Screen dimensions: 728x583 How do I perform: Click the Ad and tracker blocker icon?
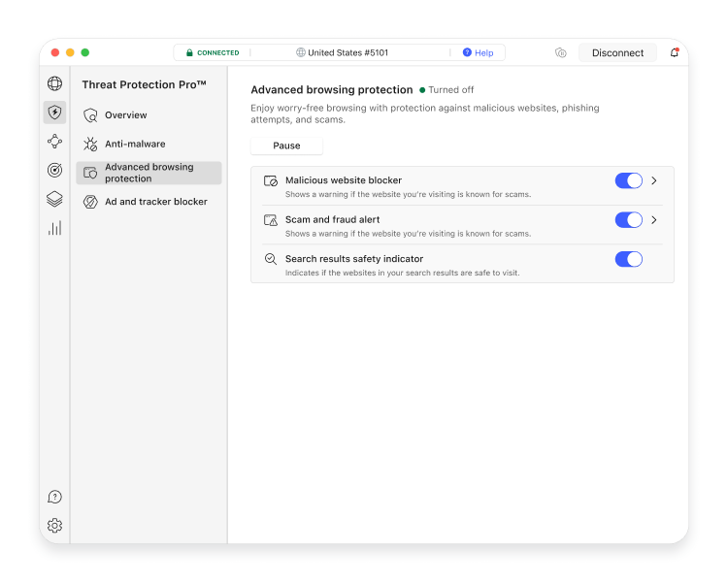coord(90,202)
